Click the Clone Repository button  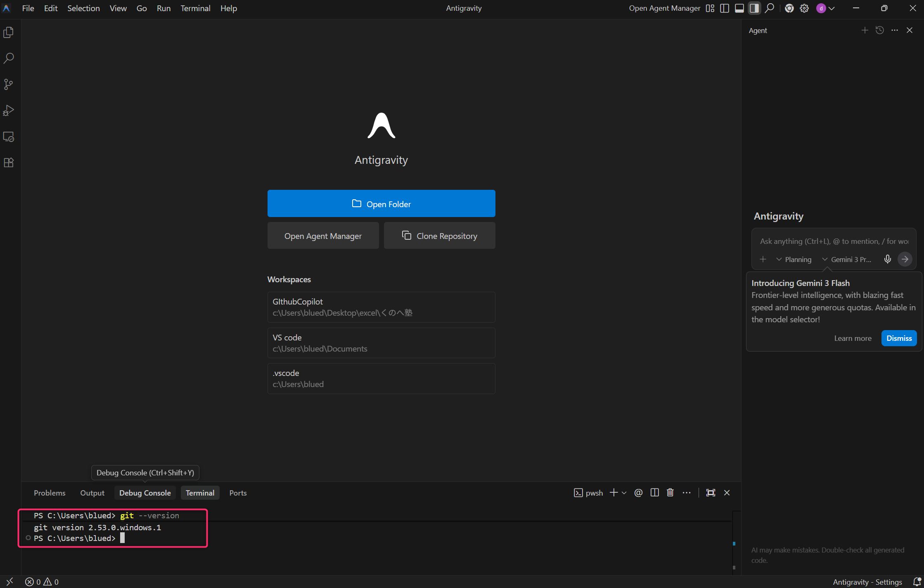click(x=439, y=236)
